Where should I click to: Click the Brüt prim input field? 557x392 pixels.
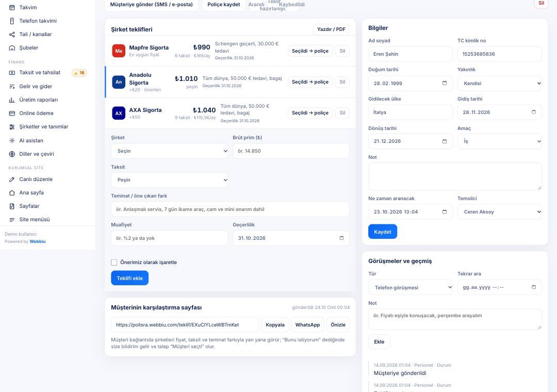(291, 151)
